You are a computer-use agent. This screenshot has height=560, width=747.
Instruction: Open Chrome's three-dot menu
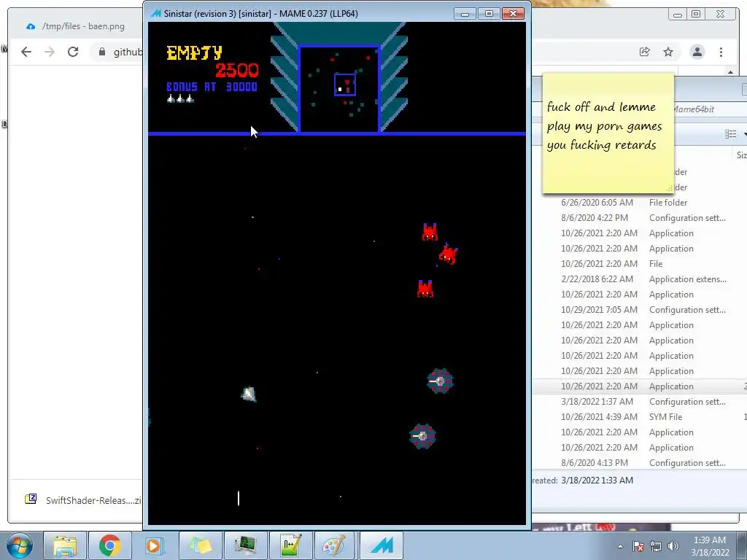point(721,52)
